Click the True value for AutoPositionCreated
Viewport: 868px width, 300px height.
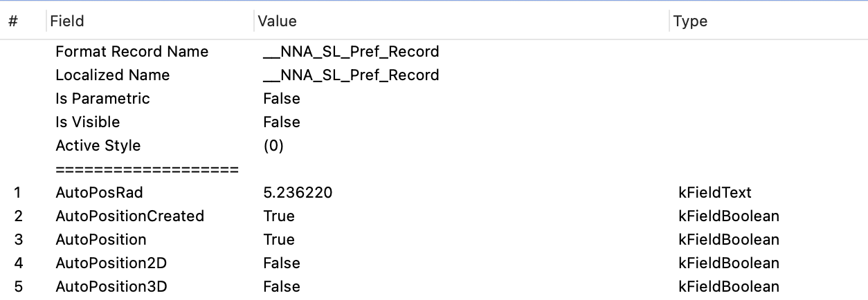pos(279,216)
